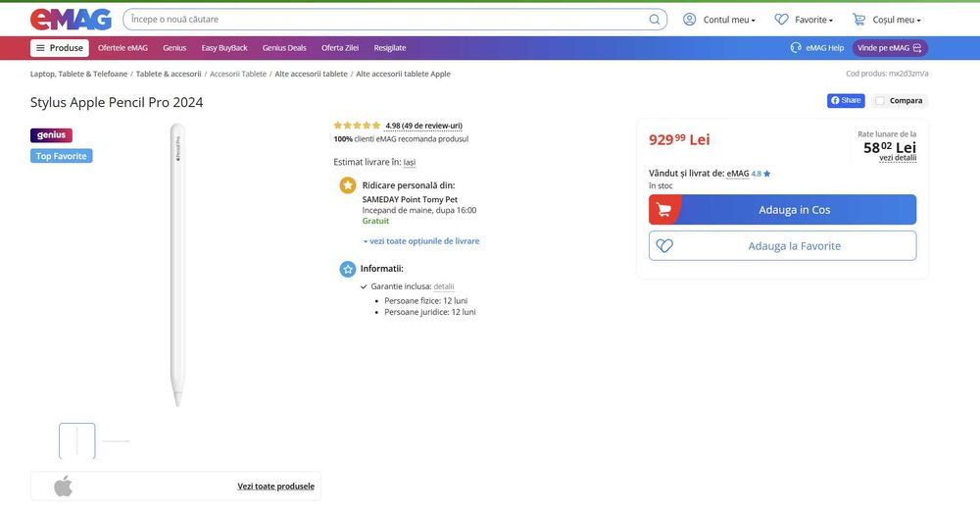This screenshot has height=514, width=980.
Task: Open the Produse hamburger menu
Action: click(x=60, y=47)
